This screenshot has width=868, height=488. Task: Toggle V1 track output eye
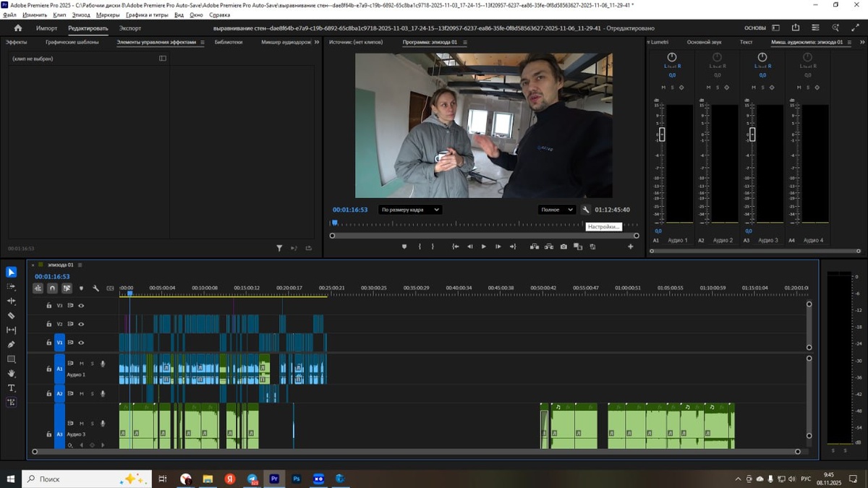(x=81, y=343)
